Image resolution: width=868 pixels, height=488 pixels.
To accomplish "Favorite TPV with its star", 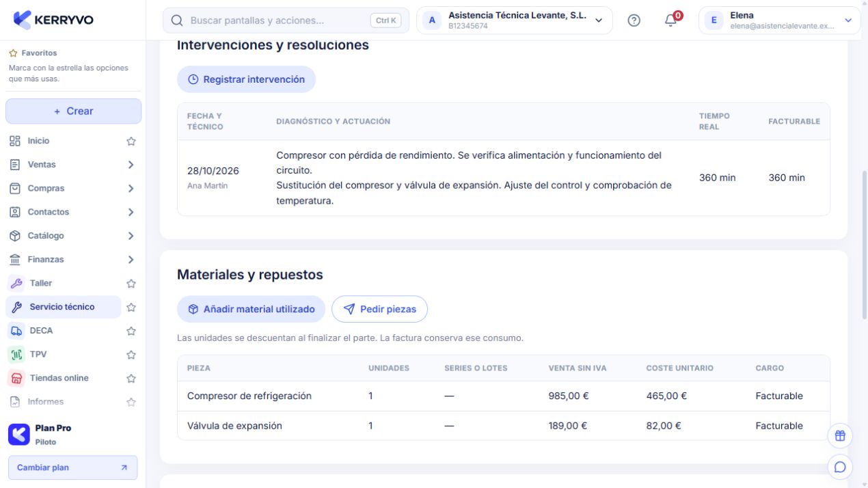I will pos(131,355).
